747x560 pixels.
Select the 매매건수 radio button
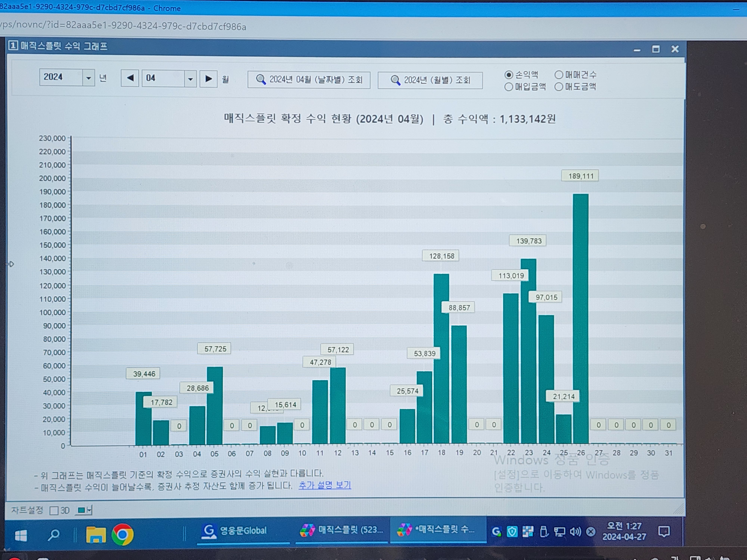[x=559, y=75]
